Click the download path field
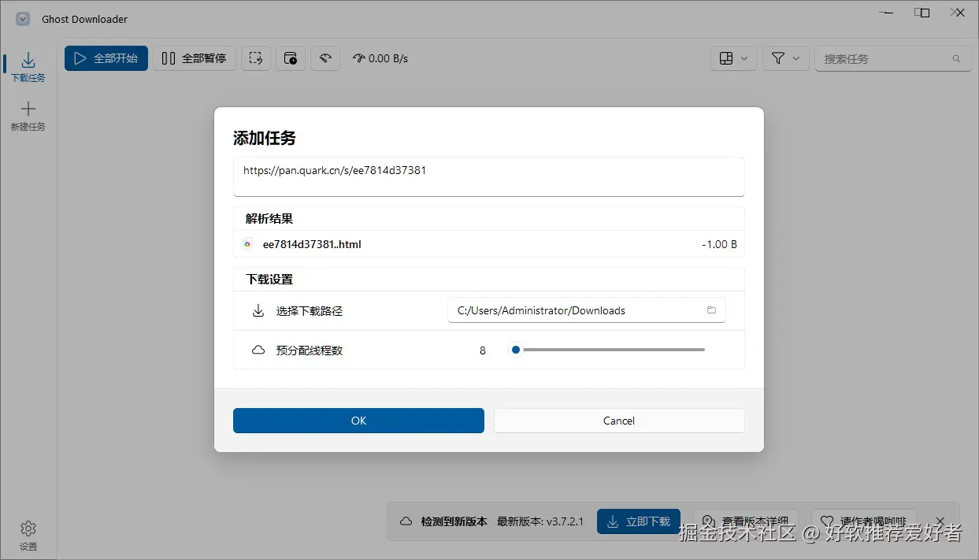 pos(586,310)
